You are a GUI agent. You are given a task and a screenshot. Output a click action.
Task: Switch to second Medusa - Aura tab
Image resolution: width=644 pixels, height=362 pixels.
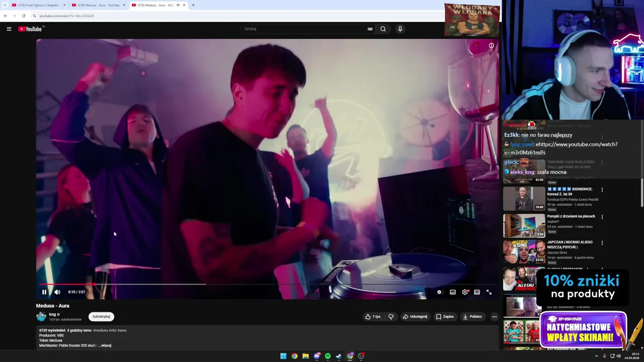pos(98,5)
